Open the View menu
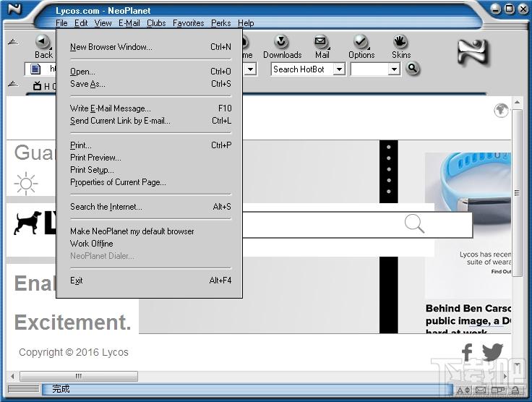 click(103, 23)
